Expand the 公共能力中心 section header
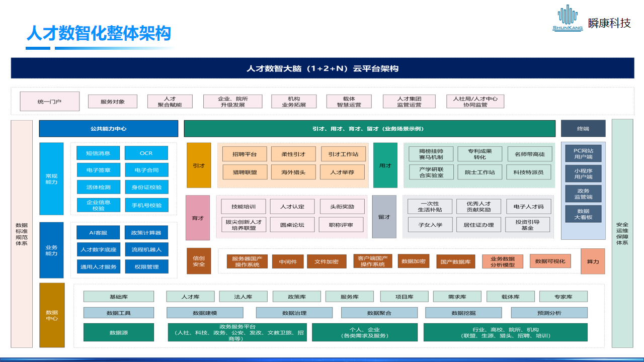The image size is (644, 362). point(108,128)
